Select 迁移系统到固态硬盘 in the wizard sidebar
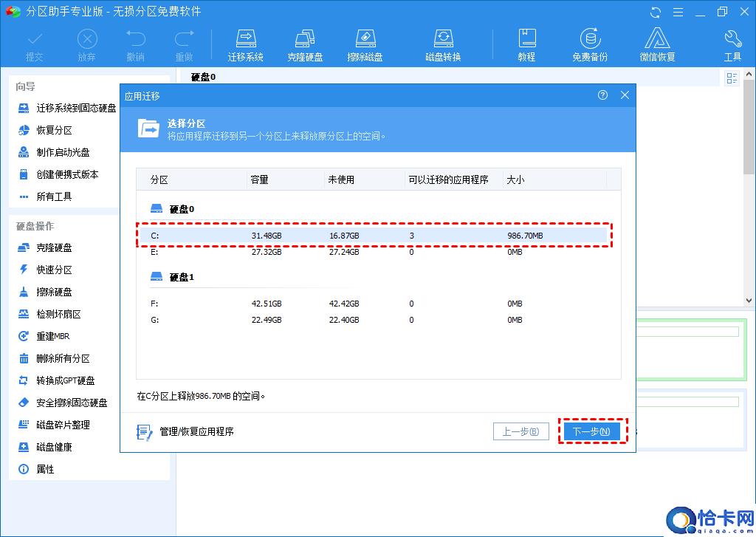756x537 pixels. 67,108
